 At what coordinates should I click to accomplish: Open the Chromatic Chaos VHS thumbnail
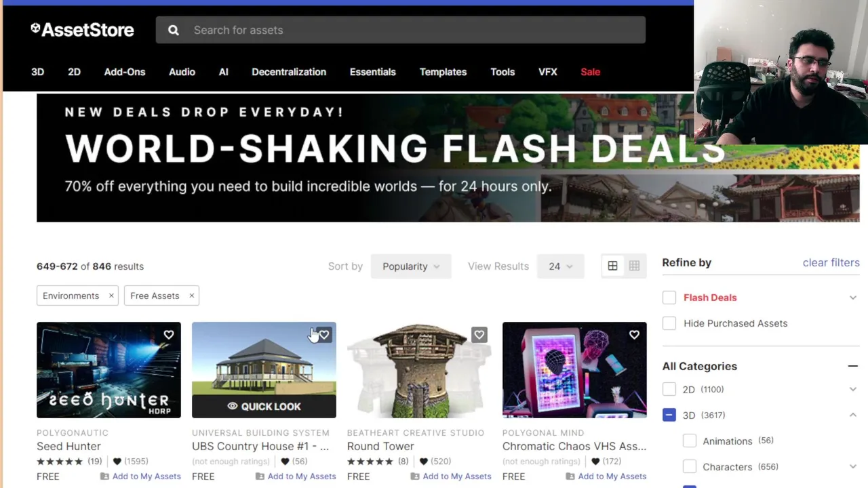574,370
